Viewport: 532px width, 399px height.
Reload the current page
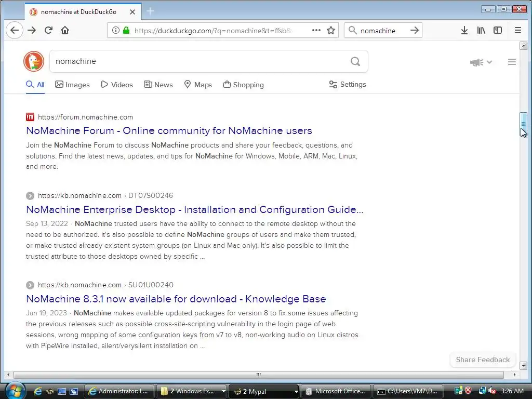(48, 30)
